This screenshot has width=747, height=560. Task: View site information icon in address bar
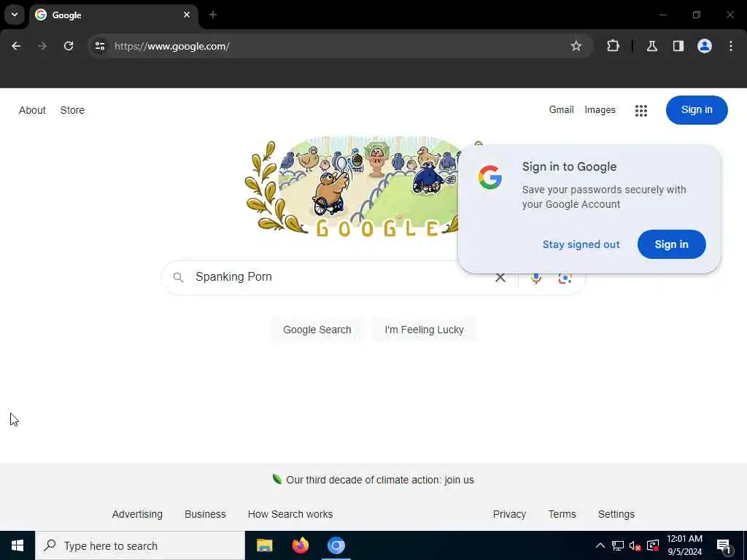(100, 46)
